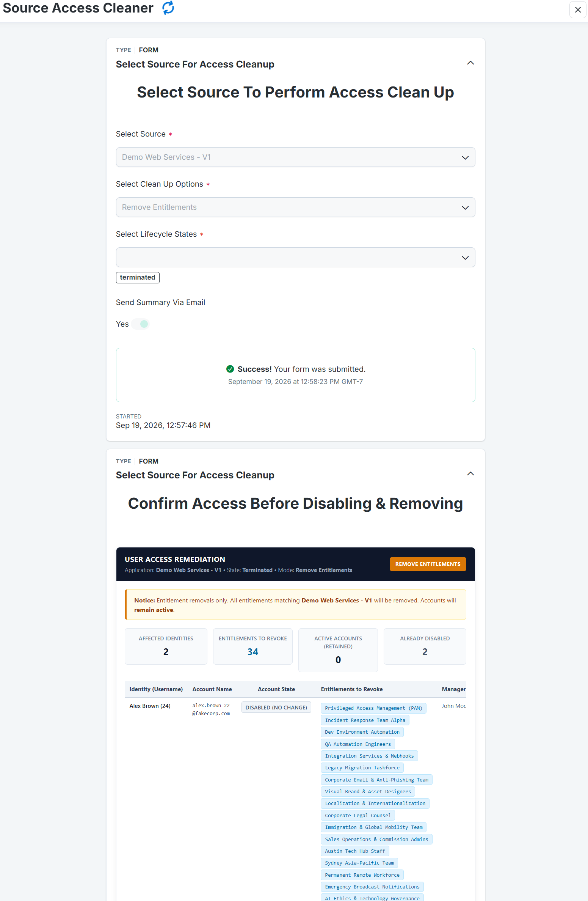Open the Select Clean Up Options dropdown
Screen dimensions: 588x901
coord(295,207)
